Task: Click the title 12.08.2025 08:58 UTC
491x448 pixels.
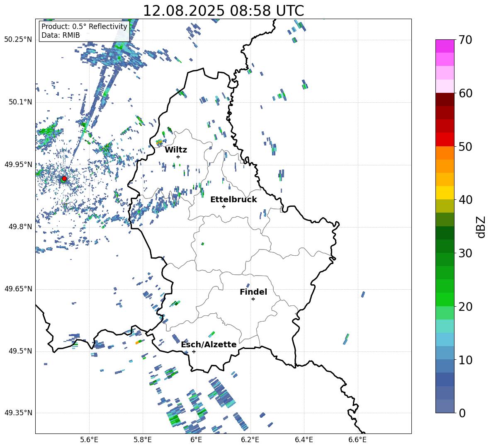Action: (x=223, y=11)
